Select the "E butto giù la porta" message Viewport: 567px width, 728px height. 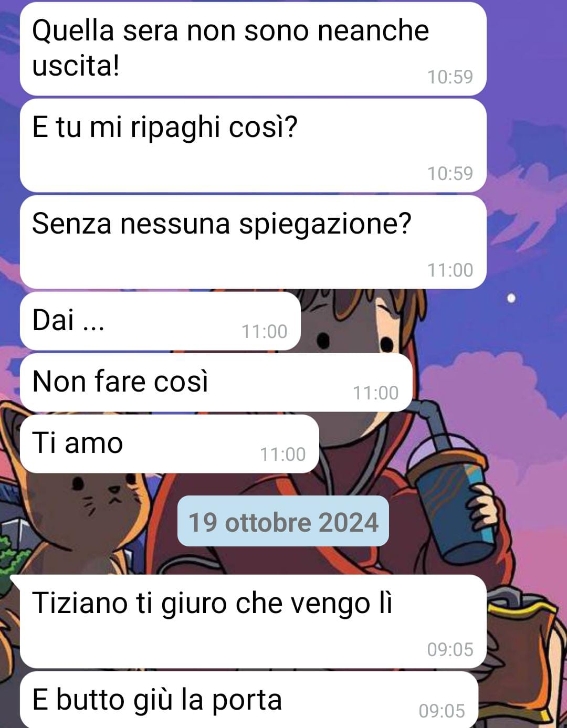(x=249, y=700)
